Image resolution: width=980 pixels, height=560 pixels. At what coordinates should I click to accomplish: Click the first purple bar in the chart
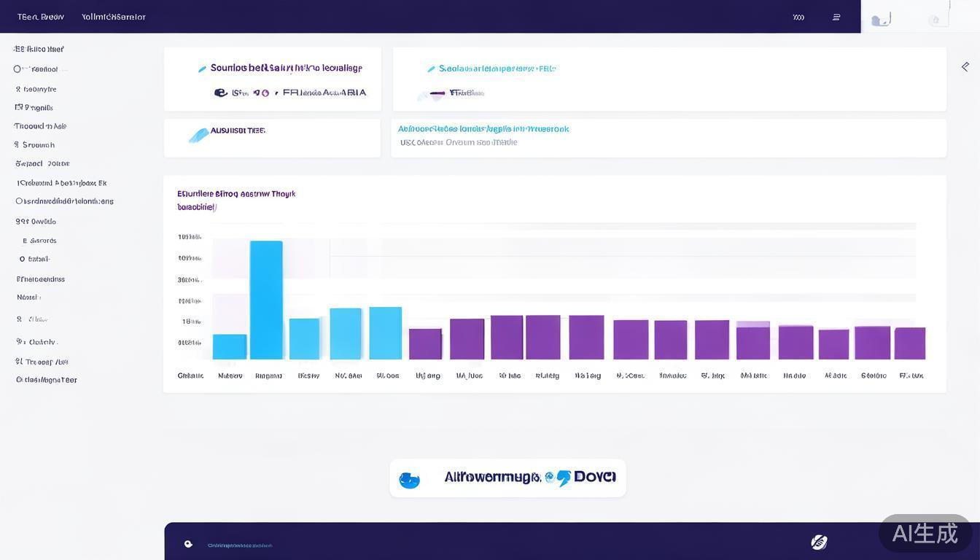point(425,343)
